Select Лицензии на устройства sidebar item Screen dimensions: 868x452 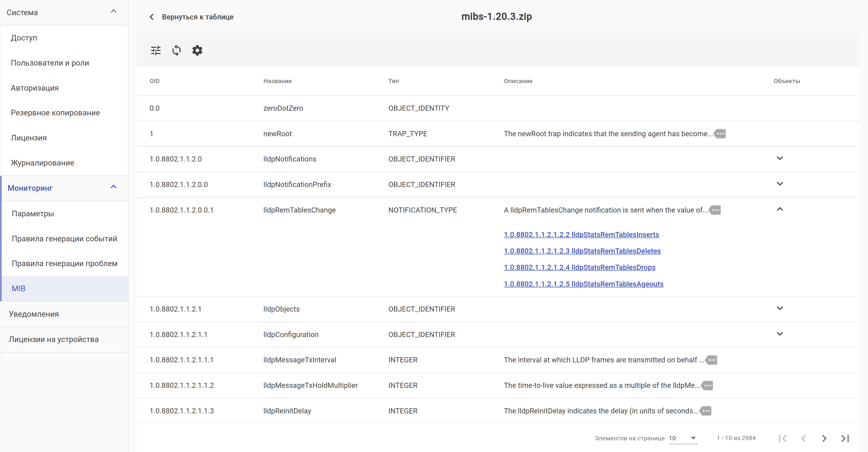click(x=54, y=339)
